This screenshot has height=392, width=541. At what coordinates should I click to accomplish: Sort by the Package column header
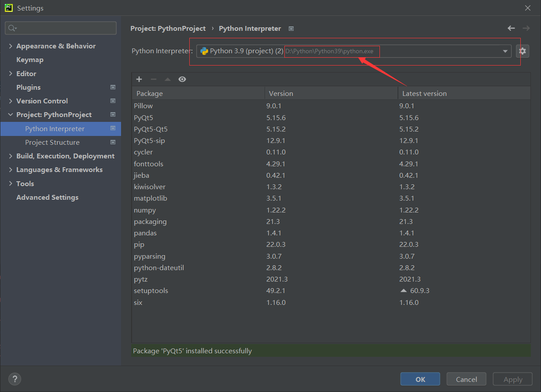pyautogui.click(x=198, y=93)
